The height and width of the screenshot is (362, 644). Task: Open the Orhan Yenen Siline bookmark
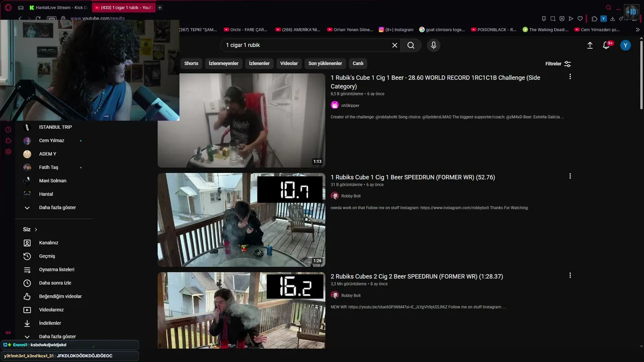tap(350, 30)
